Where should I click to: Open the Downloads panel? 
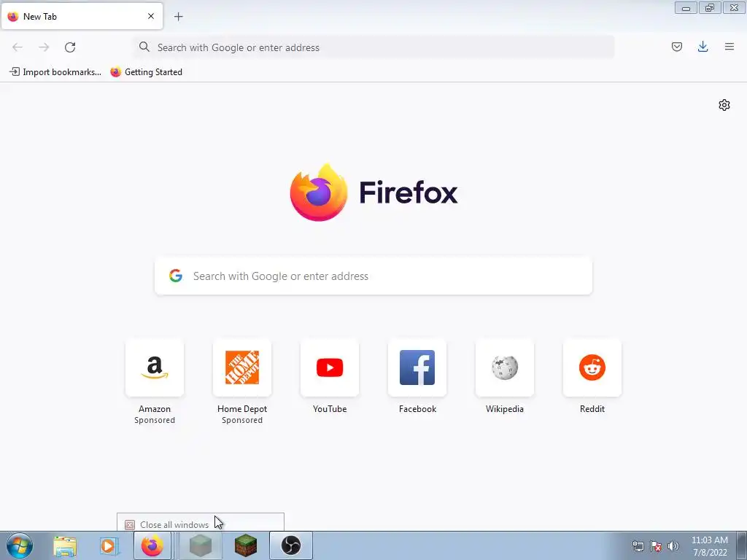[703, 47]
